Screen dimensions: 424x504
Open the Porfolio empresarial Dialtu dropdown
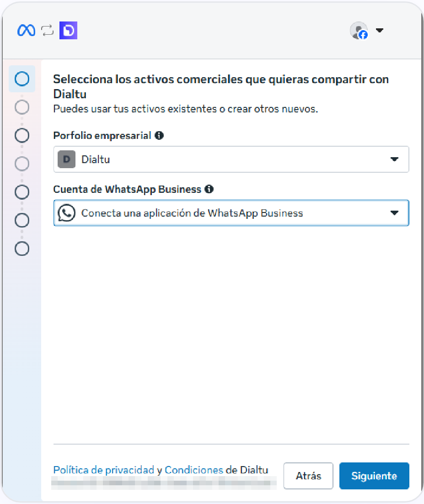[231, 159]
